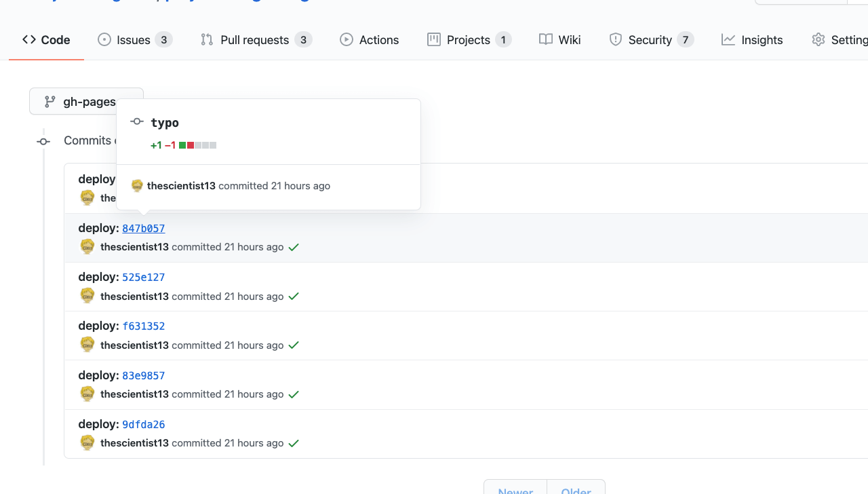Select the Pull requests icon
The width and height of the screenshot is (868, 494).
(x=207, y=39)
